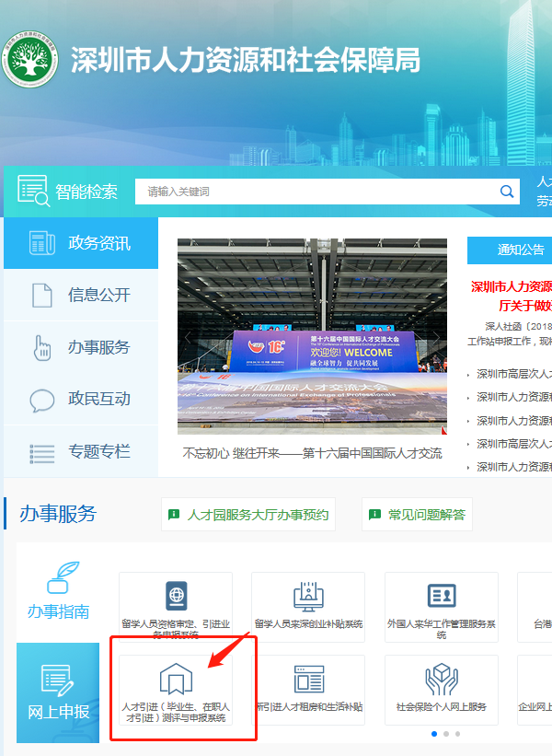Image resolution: width=552 pixels, height=756 pixels.
Task: Switch to the 办事指南 tab
Action: [58, 593]
